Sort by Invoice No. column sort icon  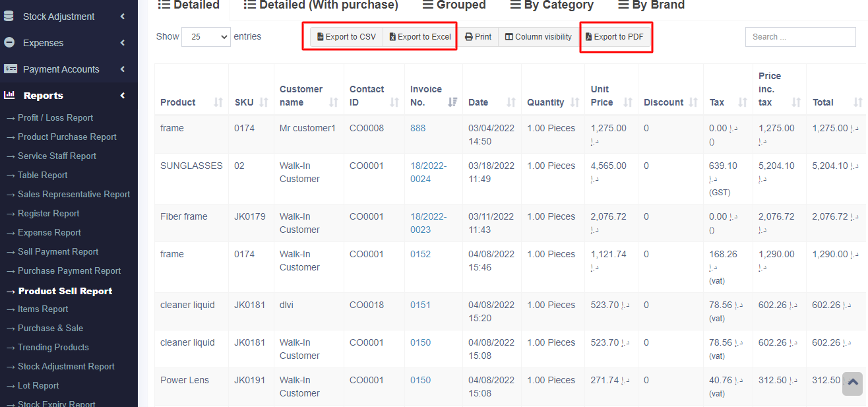453,102
